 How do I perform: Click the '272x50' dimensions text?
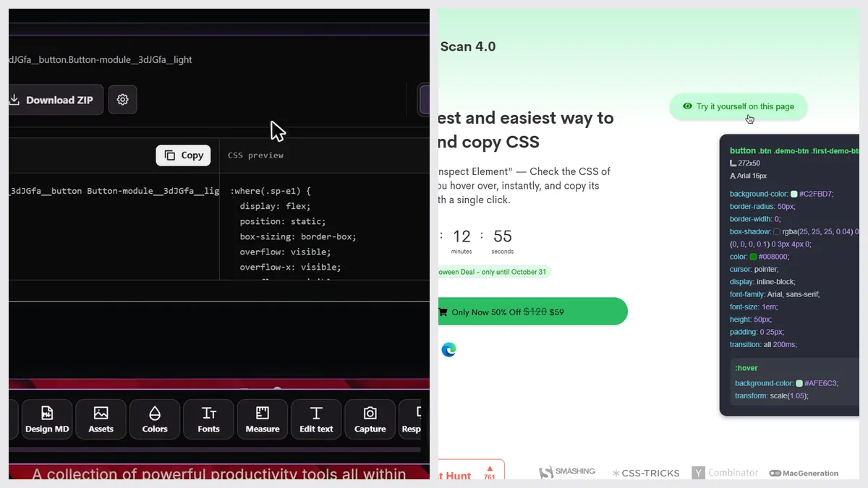point(749,163)
